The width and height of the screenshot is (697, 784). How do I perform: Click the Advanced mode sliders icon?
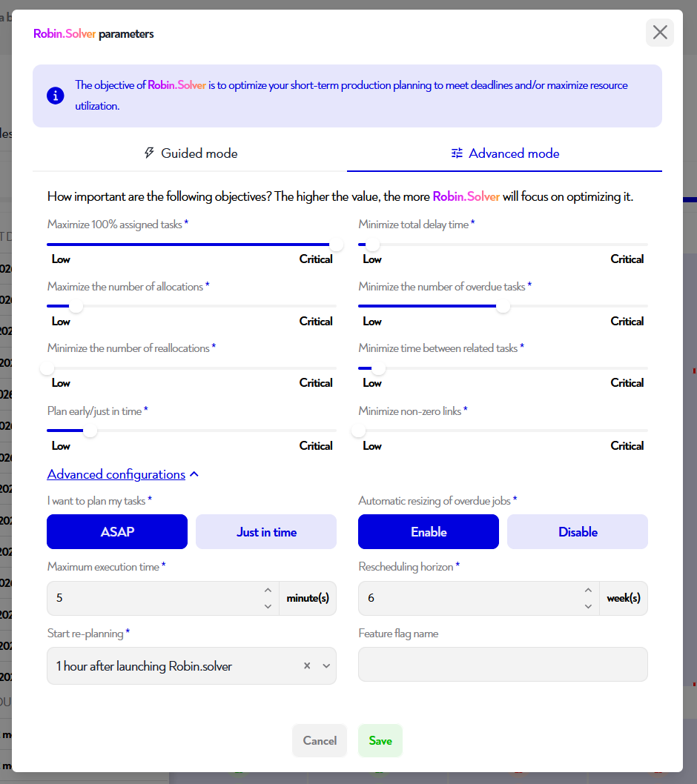(456, 153)
